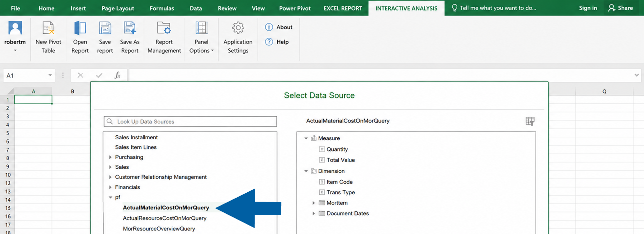Select column Q header
644x234 pixels.
(x=604, y=91)
